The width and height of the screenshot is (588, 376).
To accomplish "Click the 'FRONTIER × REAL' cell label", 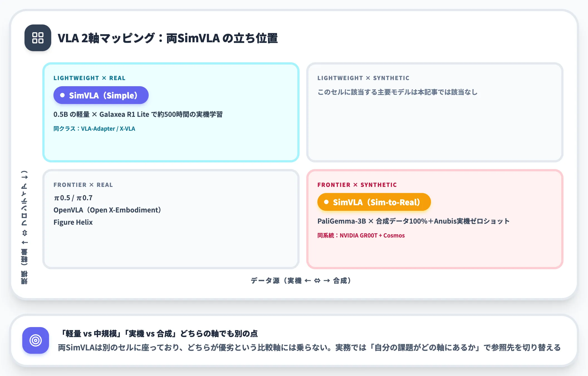I will tap(83, 185).
